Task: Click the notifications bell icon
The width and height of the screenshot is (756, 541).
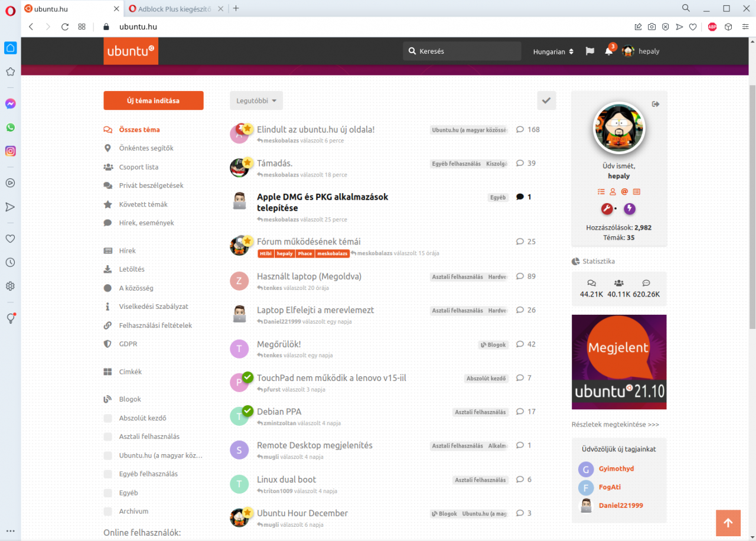Action: coord(608,51)
